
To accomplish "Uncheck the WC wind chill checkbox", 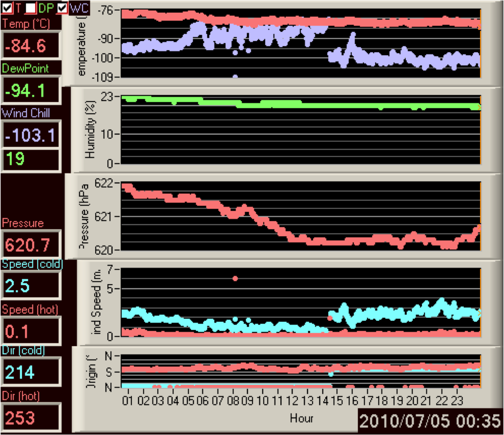I will (62, 7).
